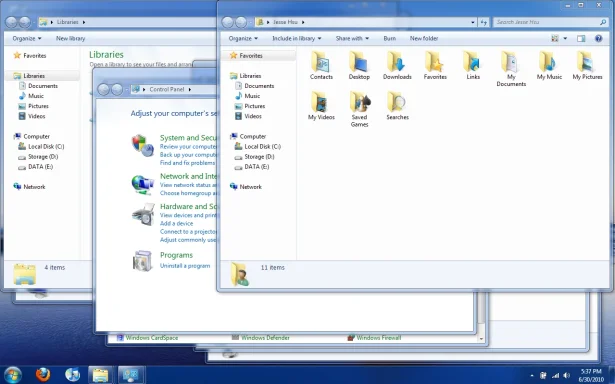This screenshot has width=615, height=384.
Task: Click the System and Security shield icon
Action: (x=142, y=145)
